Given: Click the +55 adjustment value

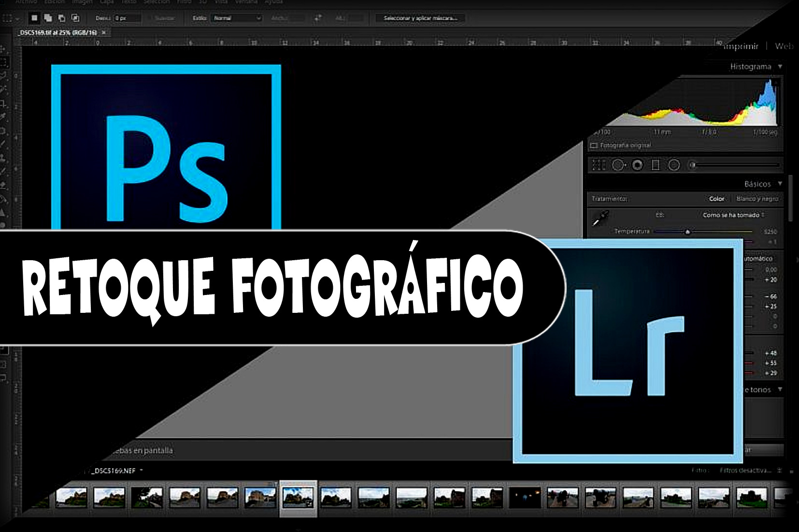Looking at the screenshot, I should (770, 363).
